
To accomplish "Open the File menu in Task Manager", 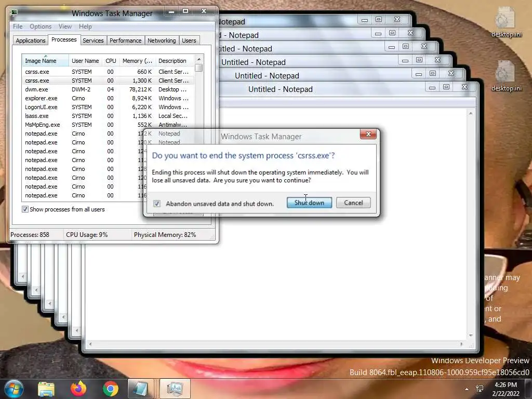I will 18,26.
